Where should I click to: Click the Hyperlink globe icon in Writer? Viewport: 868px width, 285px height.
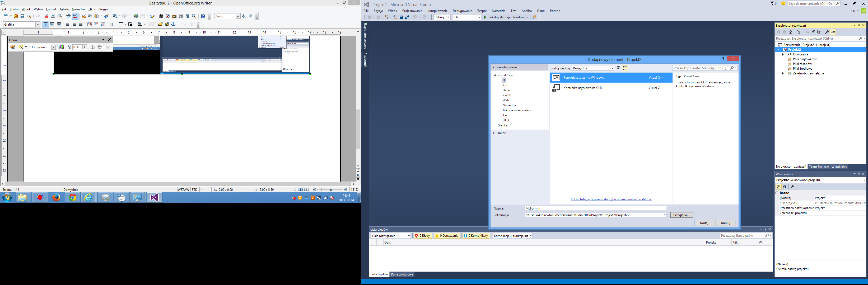[136, 16]
